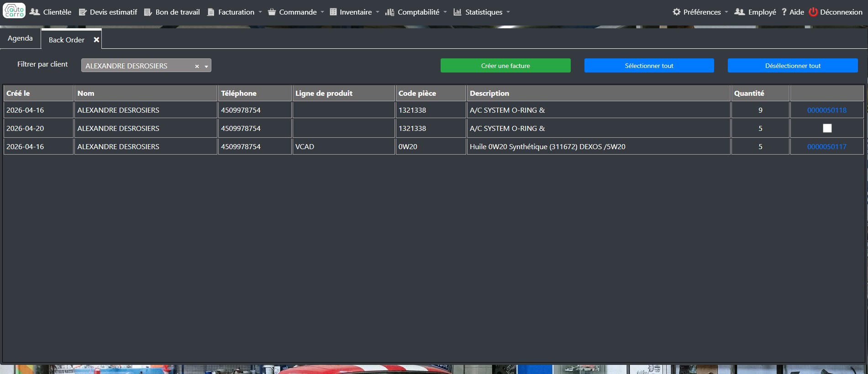This screenshot has height=374, width=868.
Task: Clear the ALEXANDRE DESROSIERS client filter
Action: (x=197, y=66)
